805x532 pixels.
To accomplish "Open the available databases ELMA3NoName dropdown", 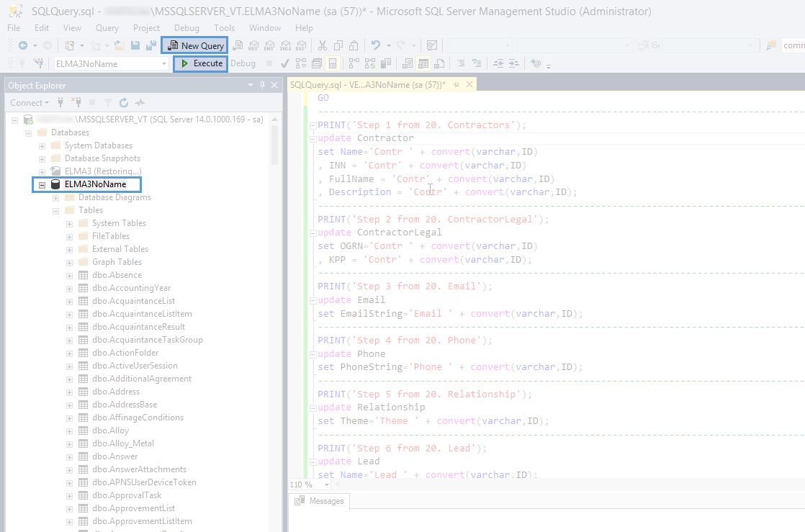I will 163,63.
